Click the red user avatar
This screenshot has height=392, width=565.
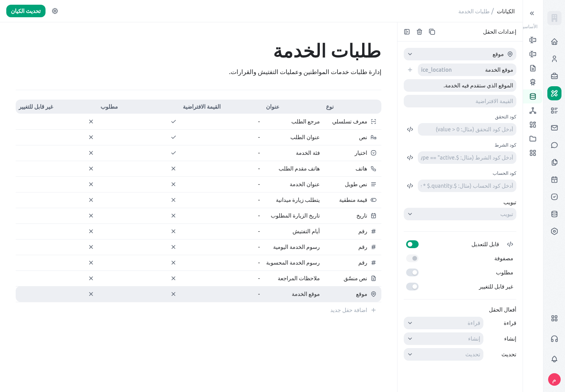tap(554, 379)
